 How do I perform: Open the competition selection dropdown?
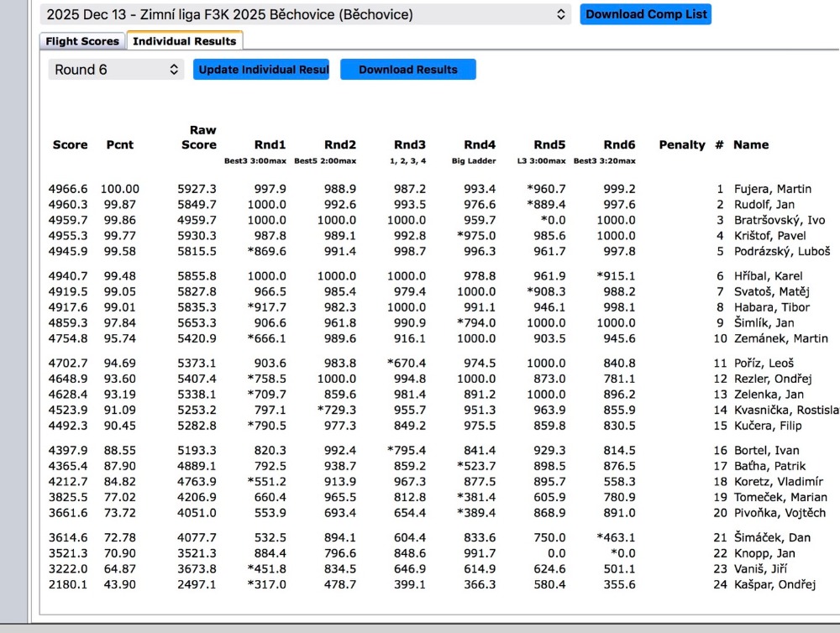tap(306, 14)
